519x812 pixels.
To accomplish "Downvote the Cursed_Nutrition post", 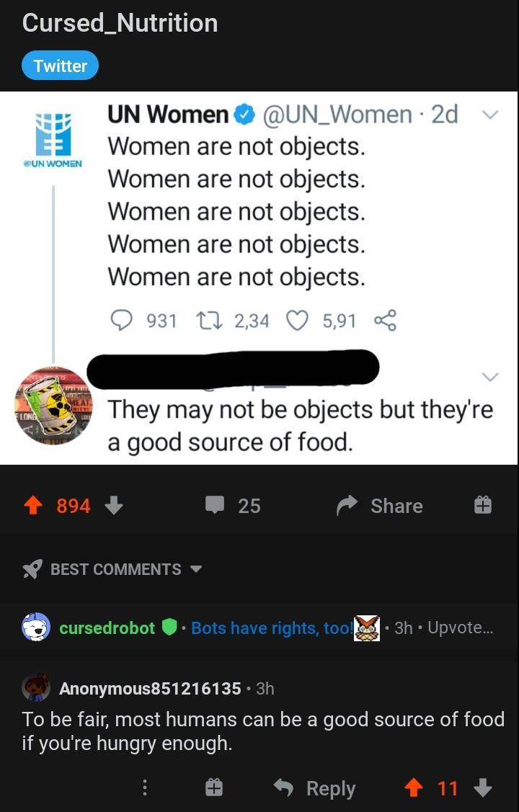I will (x=114, y=506).
